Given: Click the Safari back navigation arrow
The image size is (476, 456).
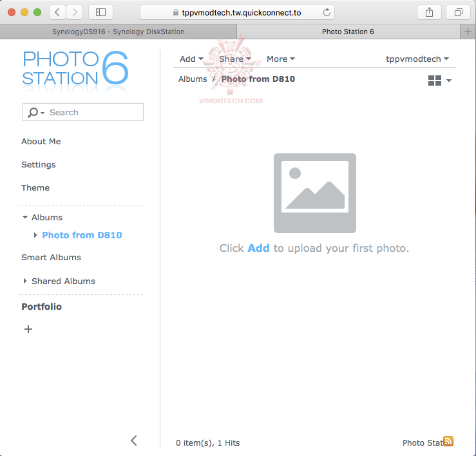Looking at the screenshot, I should pyautogui.click(x=57, y=12).
